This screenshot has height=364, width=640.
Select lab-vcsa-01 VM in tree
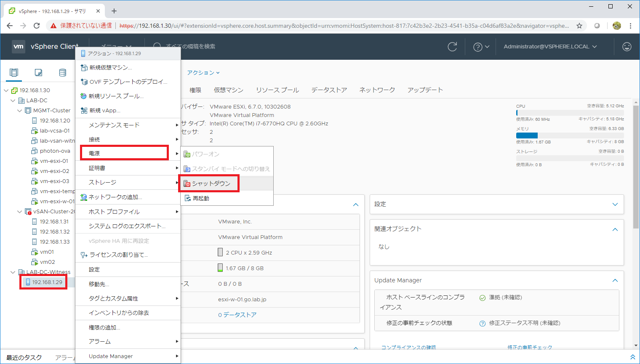click(x=55, y=131)
